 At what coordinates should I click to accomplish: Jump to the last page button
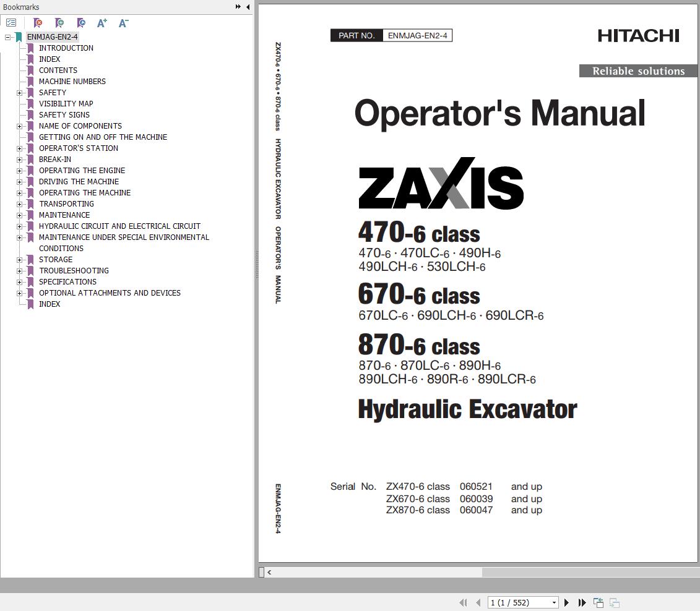pos(582,602)
